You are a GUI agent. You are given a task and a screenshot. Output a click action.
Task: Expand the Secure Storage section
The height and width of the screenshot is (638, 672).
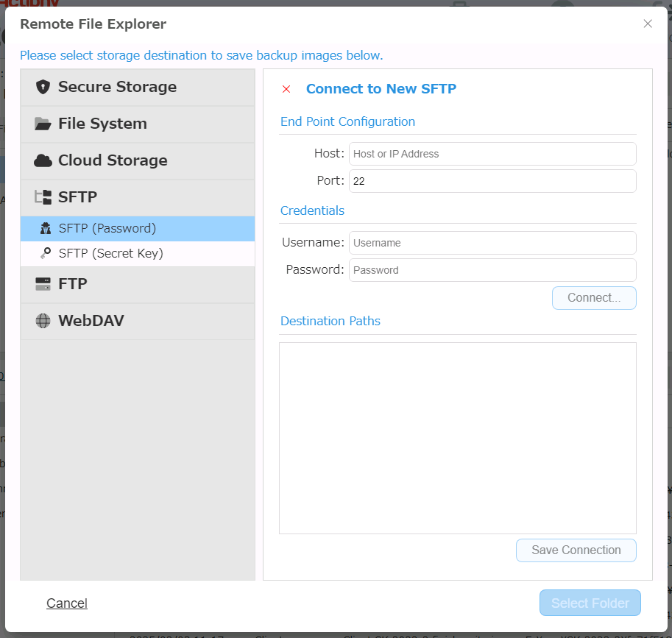click(x=117, y=87)
